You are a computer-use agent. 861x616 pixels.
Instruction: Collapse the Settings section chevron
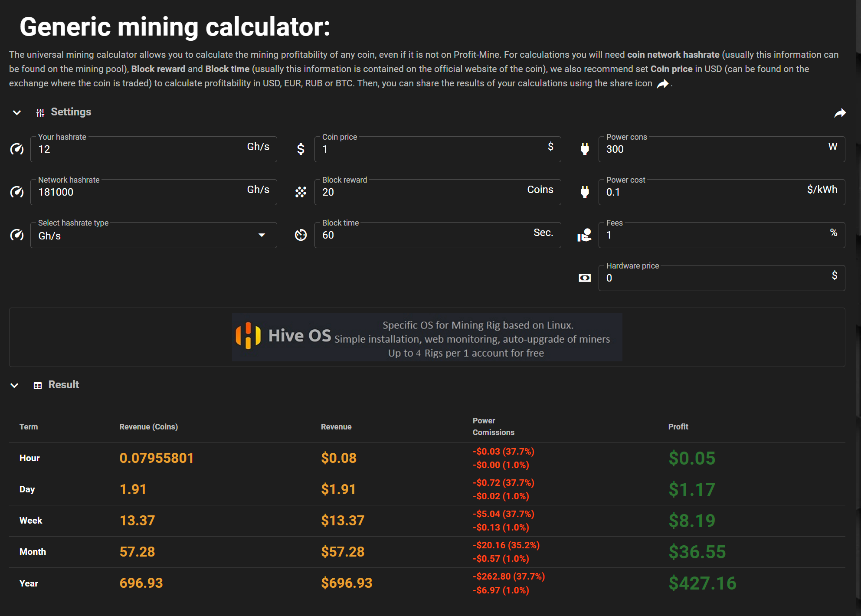point(17,113)
